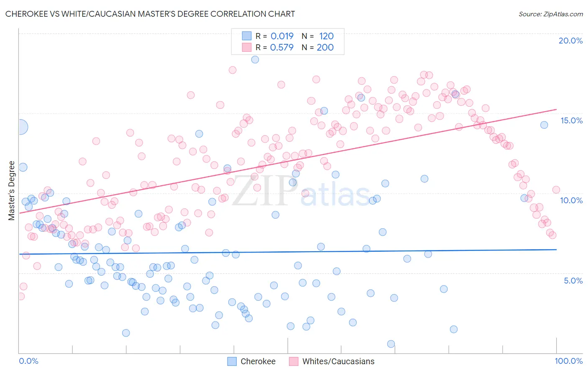Select the rightmost blue point near 15%
This screenshot has height=373, width=588.
544,125
